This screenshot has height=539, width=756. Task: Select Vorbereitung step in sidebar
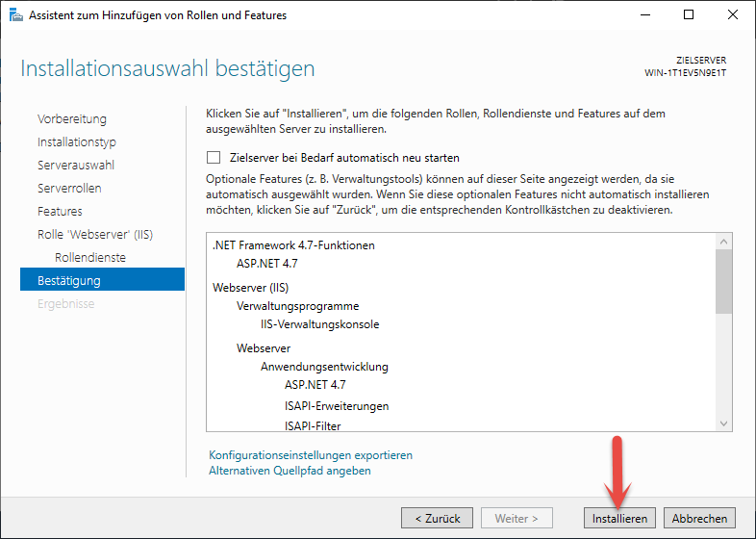coord(72,119)
